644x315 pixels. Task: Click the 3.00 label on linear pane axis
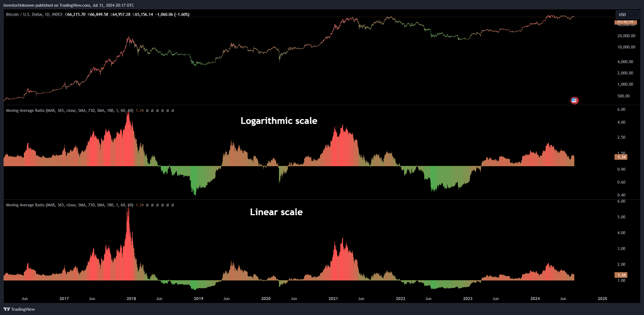621,249
